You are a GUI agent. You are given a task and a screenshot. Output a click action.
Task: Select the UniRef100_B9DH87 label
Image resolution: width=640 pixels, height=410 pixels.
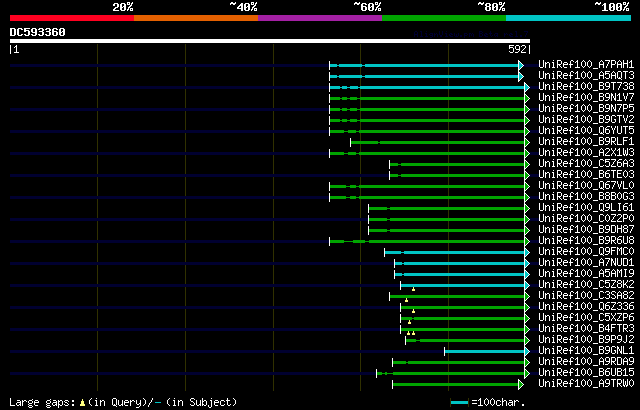(586, 230)
